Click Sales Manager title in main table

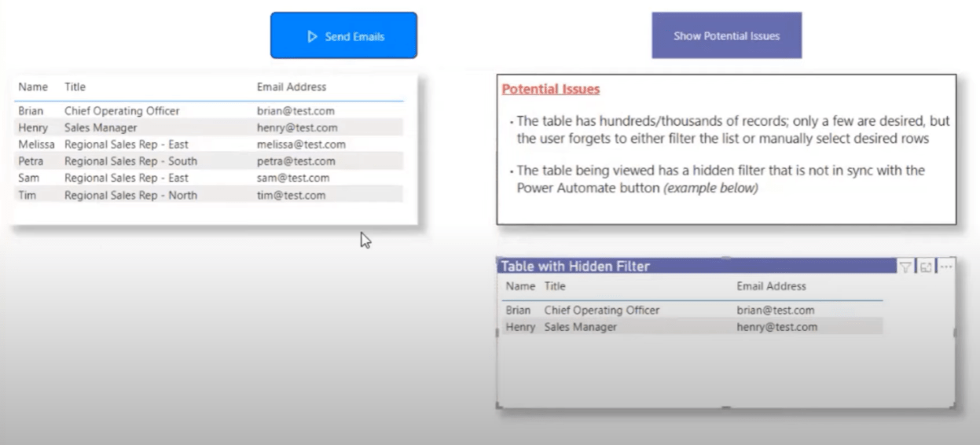[101, 127]
